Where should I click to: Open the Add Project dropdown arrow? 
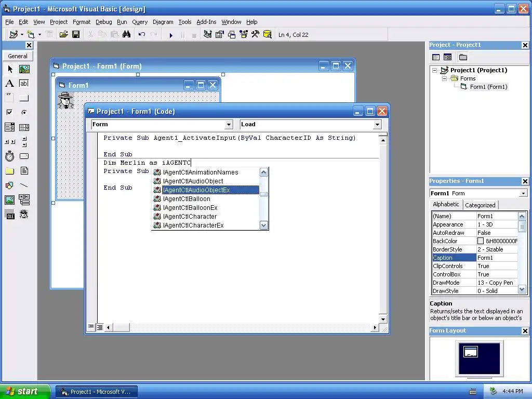(x=22, y=35)
